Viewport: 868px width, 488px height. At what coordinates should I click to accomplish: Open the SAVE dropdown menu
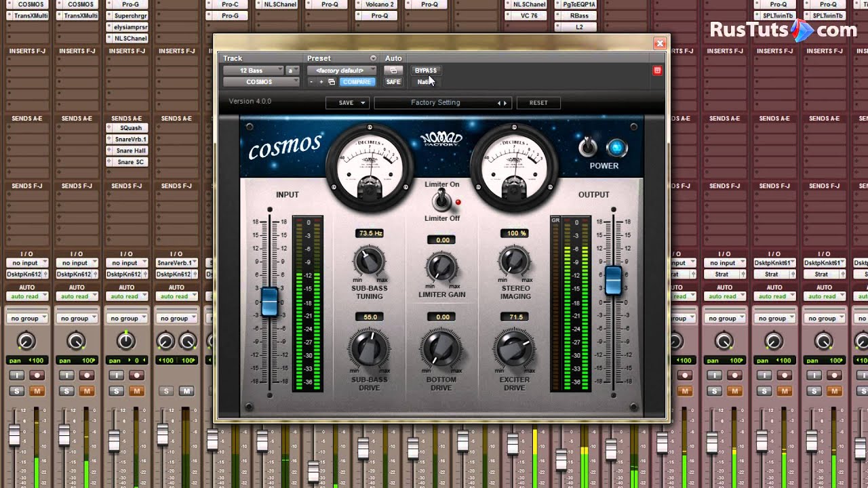[347, 103]
